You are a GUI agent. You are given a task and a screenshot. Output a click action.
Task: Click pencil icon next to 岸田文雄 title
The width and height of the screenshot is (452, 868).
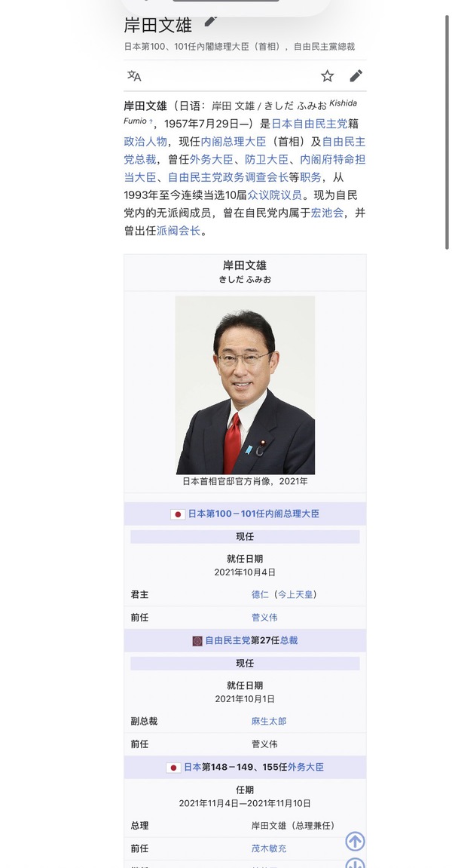point(210,22)
